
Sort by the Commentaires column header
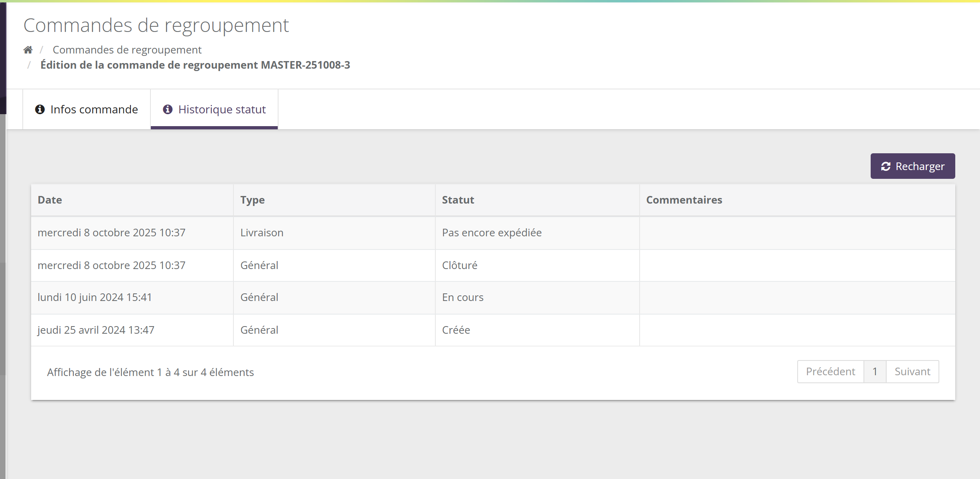797,200
